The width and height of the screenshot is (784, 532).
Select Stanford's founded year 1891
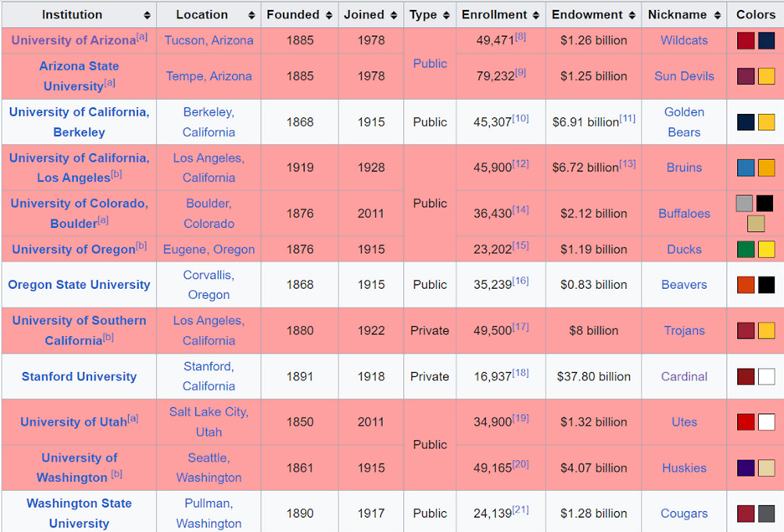click(300, 376)
